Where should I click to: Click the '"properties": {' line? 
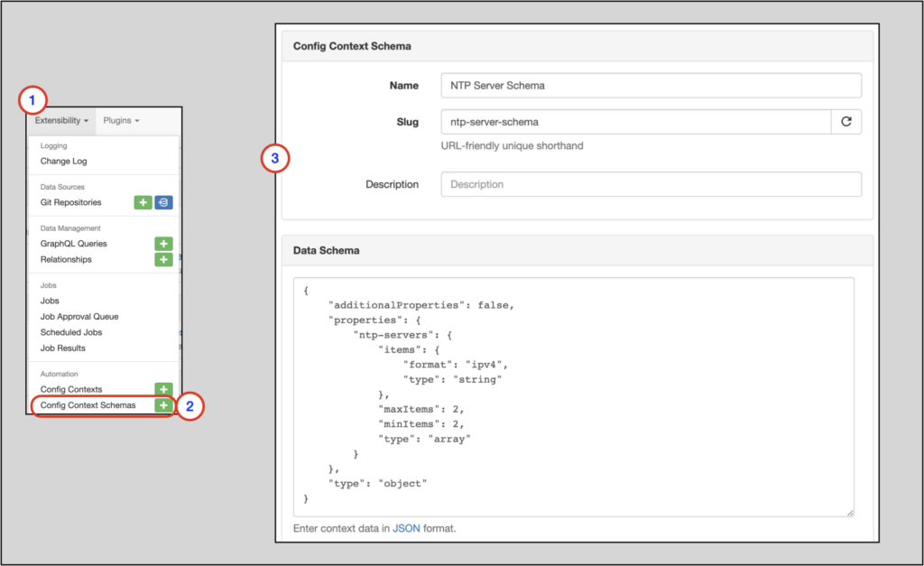coord(374,320)
